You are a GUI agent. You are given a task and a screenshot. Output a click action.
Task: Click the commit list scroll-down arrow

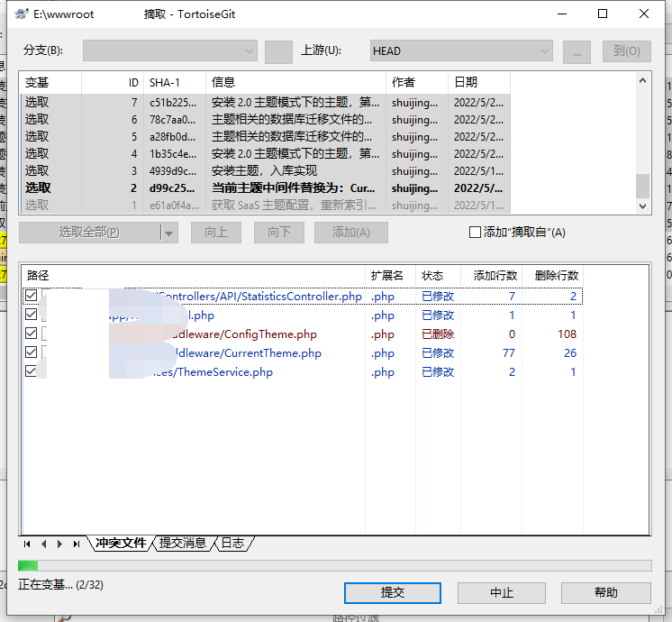point(642,206)
